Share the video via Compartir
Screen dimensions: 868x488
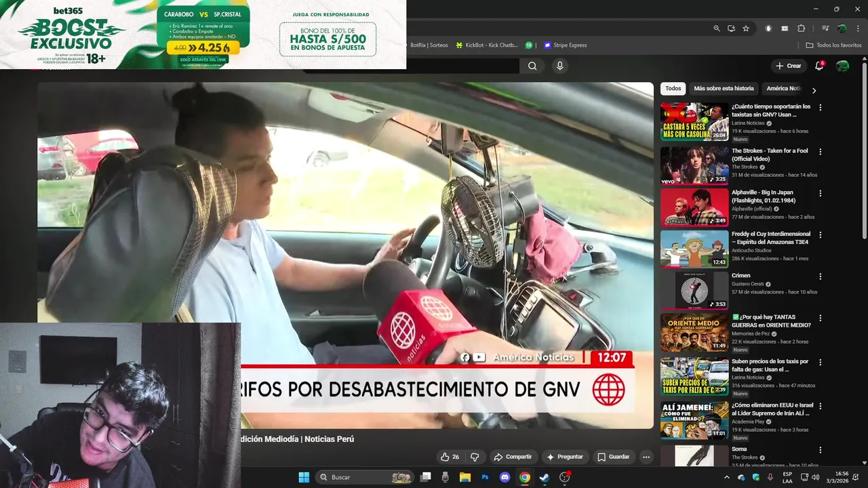coord(513,457)
